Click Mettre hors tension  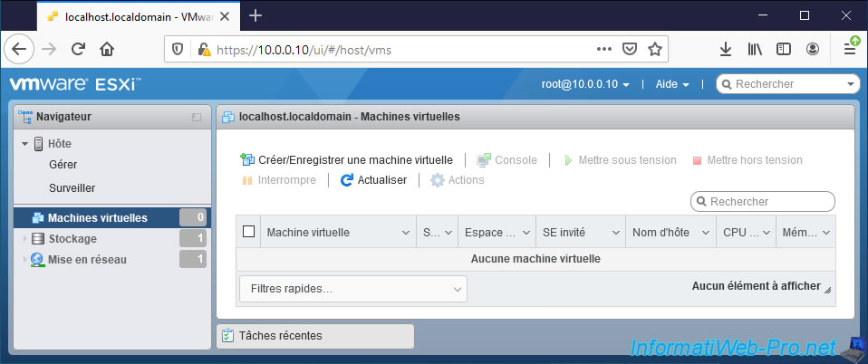click(747, 160)
